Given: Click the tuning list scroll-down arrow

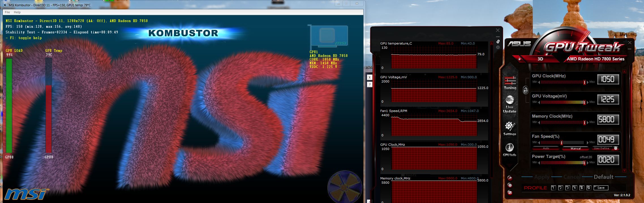Looking at the screenshot, I should pyautogui.click(x=624, y=171).
